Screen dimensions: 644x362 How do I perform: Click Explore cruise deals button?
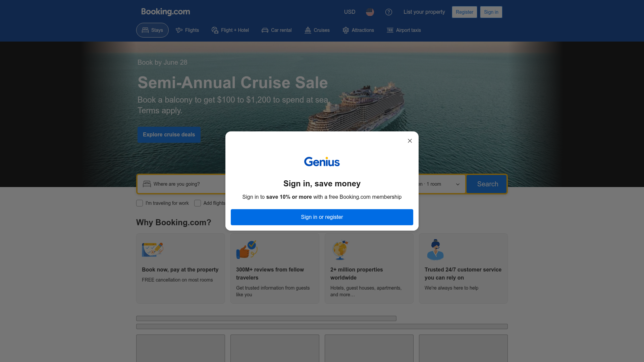coord(169,135)
